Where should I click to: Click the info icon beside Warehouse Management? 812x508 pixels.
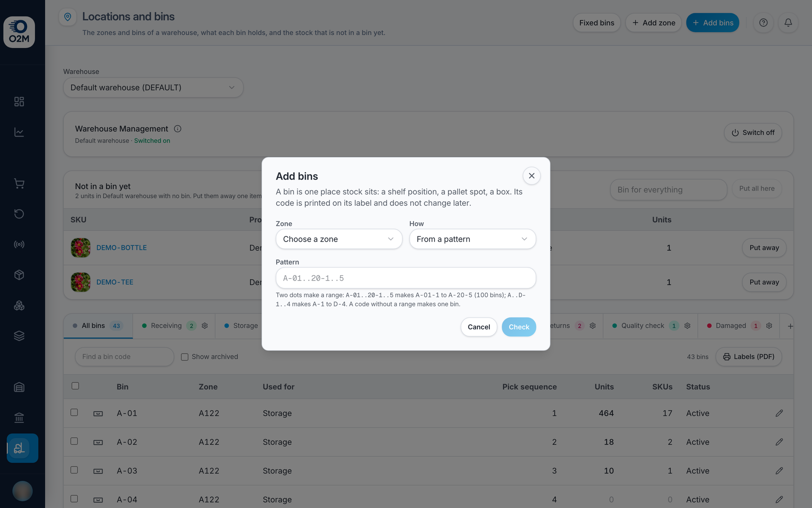click(x=178, y=129)
